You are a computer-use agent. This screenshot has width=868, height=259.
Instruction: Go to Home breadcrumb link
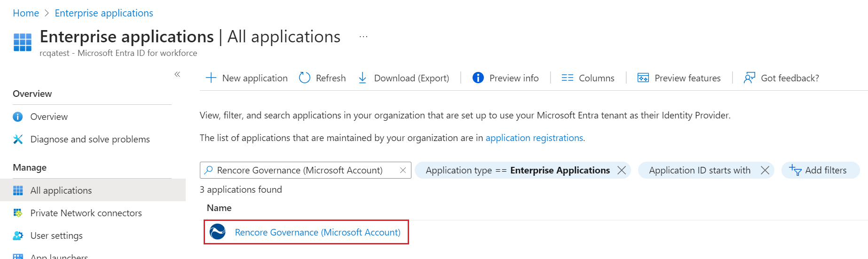26,13
